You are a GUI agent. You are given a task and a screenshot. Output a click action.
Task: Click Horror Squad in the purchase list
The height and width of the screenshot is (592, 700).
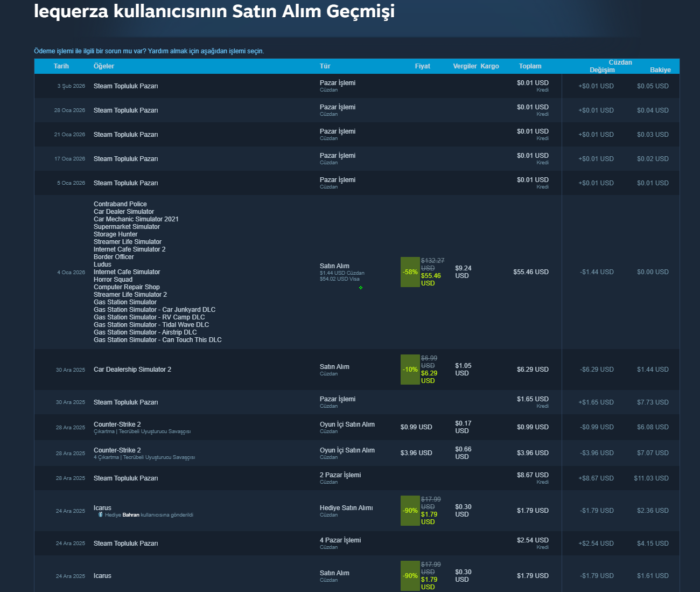[x=113, y=280]
